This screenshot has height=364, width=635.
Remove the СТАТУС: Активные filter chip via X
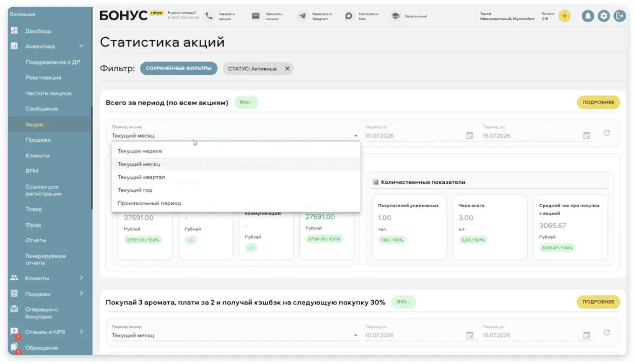[287, 69]
